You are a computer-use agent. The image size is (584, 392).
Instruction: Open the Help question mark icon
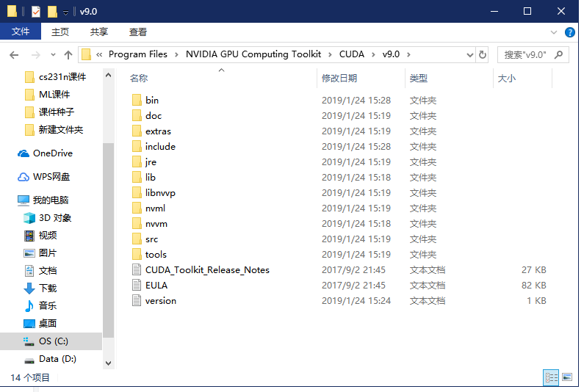(569, 32)
